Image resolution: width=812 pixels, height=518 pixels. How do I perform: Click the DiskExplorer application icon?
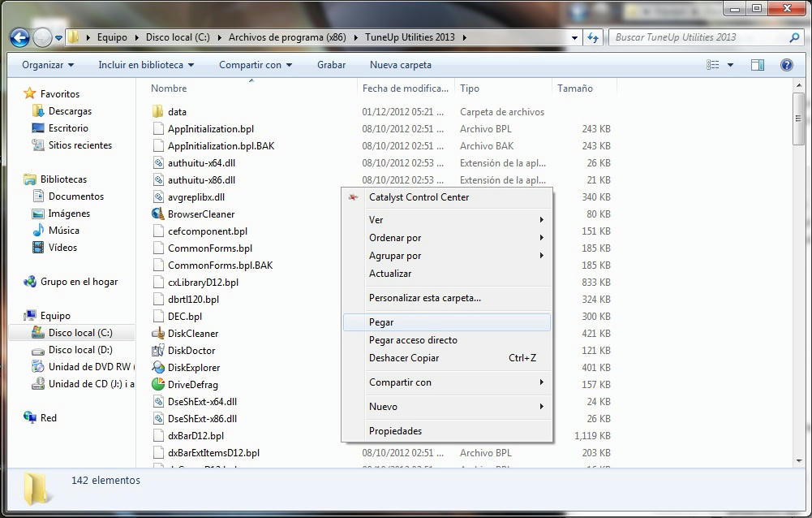[x=158, y=367]
